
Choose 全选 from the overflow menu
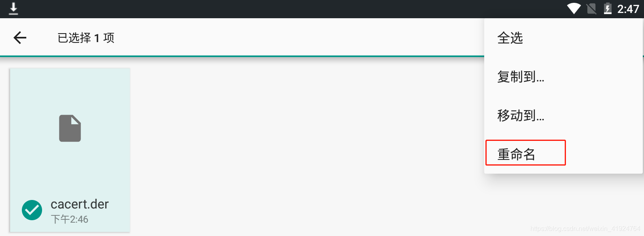[563, 38]
